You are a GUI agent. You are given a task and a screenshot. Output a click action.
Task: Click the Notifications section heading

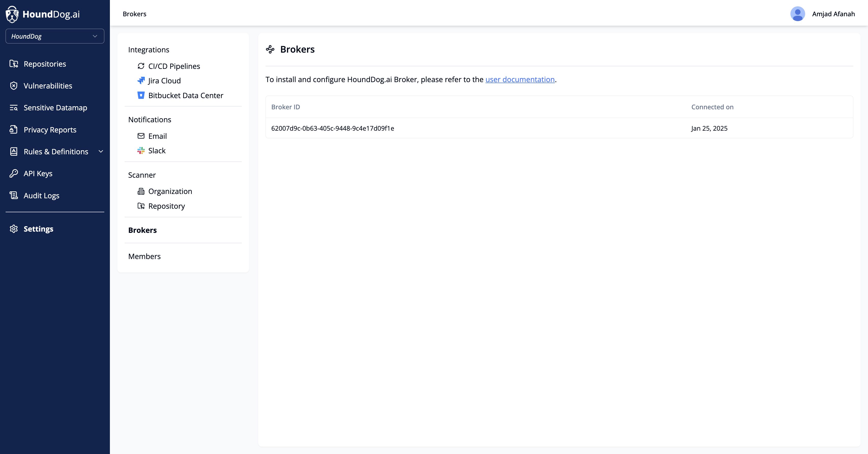coord(150,119)
